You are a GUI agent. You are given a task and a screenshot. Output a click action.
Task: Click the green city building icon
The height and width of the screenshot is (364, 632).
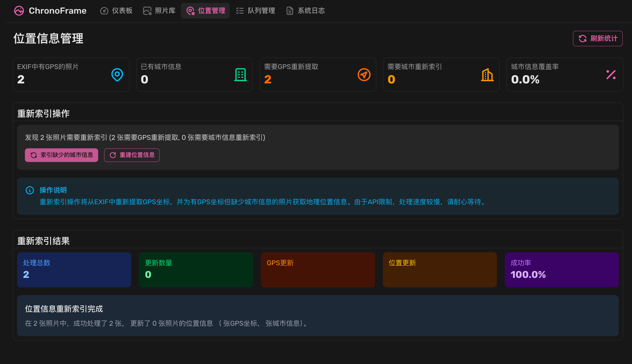pos(240,74)
